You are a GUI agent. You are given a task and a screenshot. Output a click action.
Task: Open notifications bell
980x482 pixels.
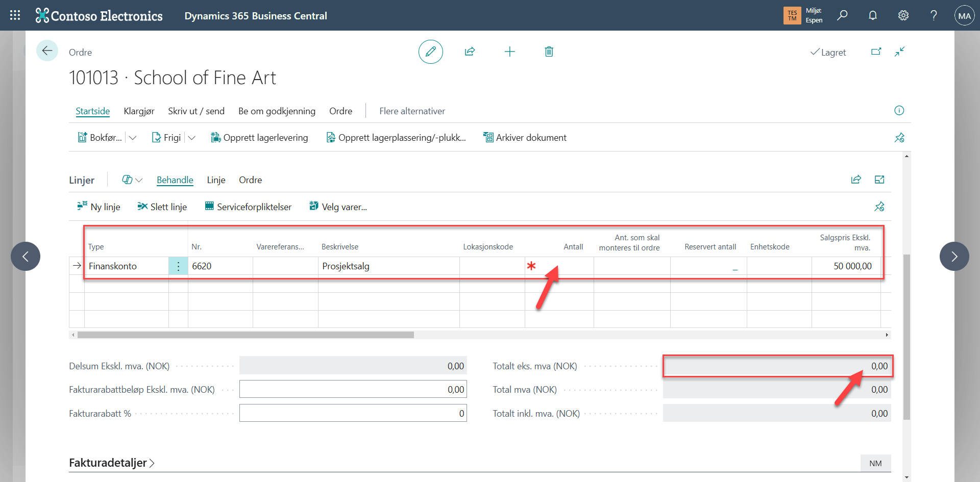point(873,15)
